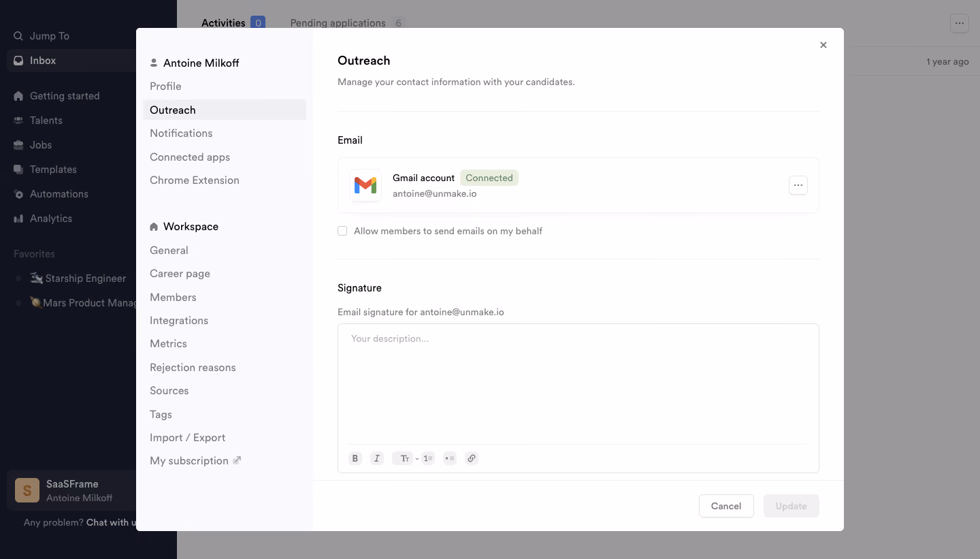This screenshot has height=559, width=980.
Task: Enable members sending emails on my behalf
Action: tap(342, 231)
